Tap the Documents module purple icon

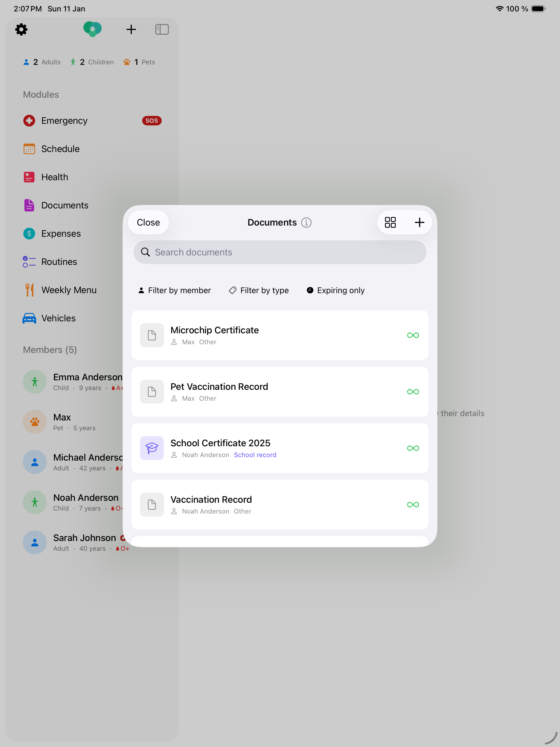29,205
